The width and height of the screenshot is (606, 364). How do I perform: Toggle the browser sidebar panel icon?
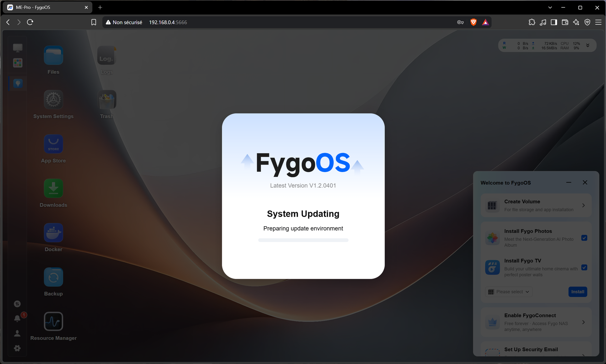coord(554,22)
